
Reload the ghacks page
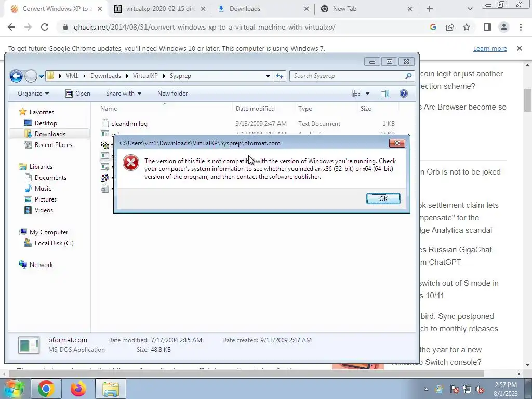coord(45,28)
